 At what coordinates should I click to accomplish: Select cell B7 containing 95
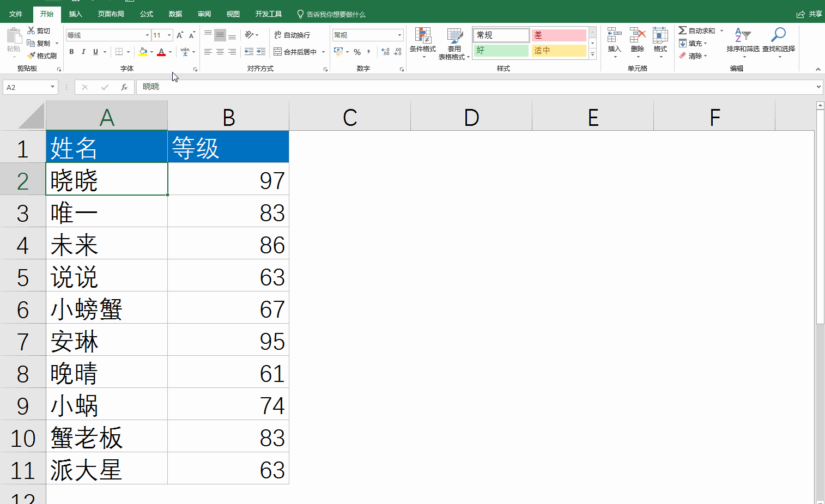pos(228,342)
